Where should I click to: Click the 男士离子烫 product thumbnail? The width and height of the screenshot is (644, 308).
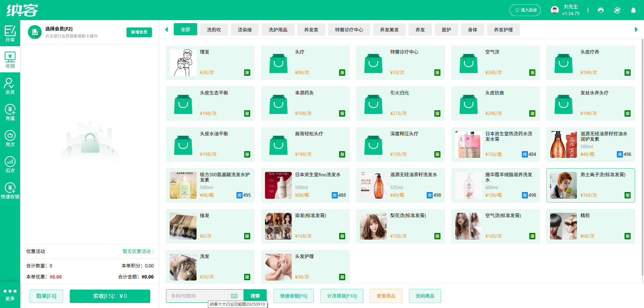tap(563, 185)
